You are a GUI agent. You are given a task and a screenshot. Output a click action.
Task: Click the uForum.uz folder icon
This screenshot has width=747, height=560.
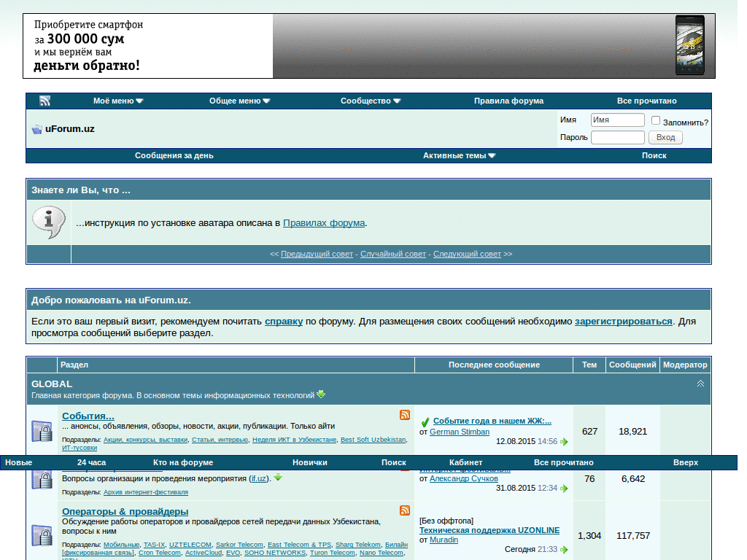tap(36, 129)
